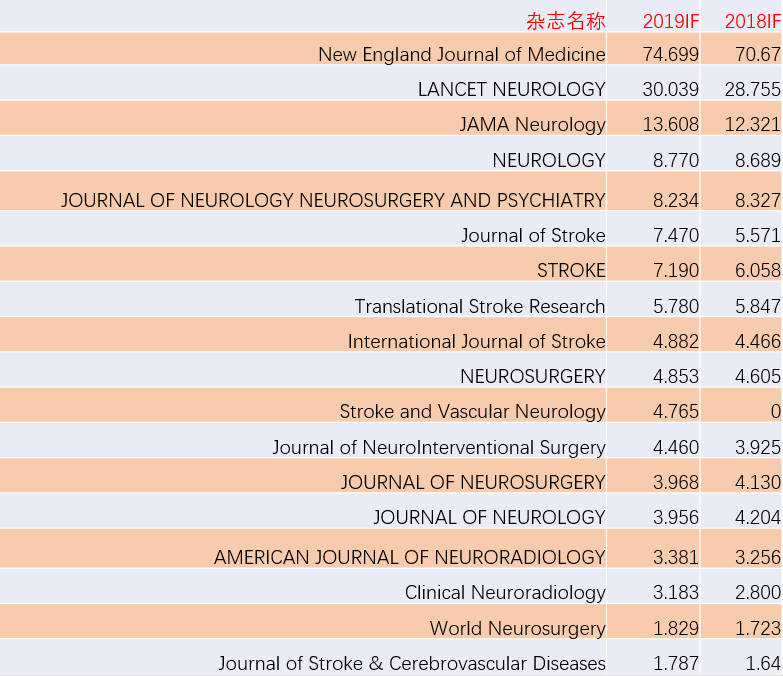Image resolution: width=783 pixels, height=676 pixels.
Task: Click the 7.190 value
Action: pyautogui.click(x=676, y=271)
